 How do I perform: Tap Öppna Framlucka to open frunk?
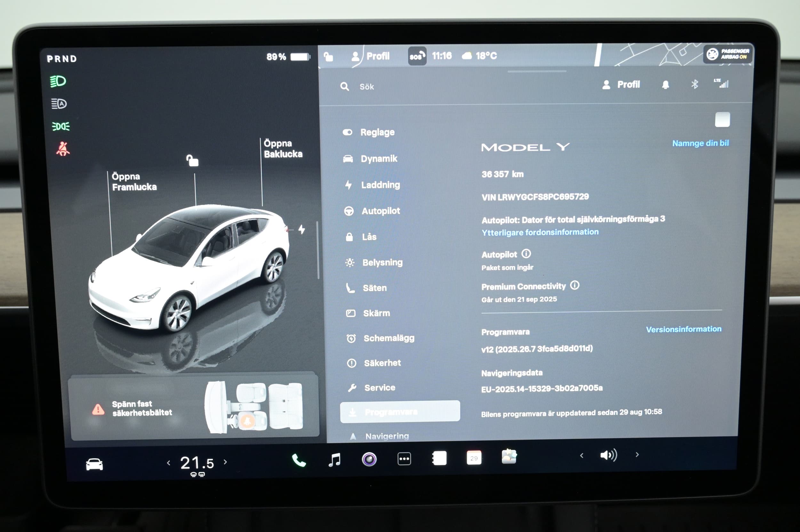tap(134, 181)
